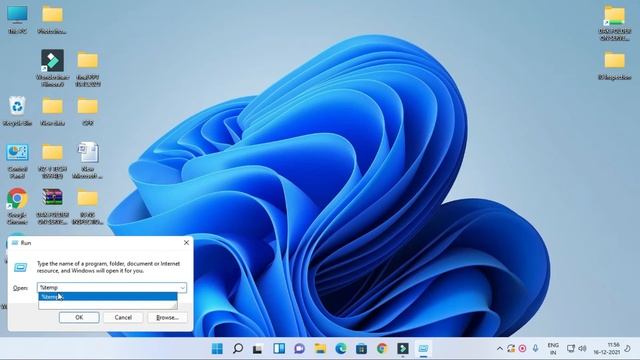Select the highlighted %temp suggestion

108,297
